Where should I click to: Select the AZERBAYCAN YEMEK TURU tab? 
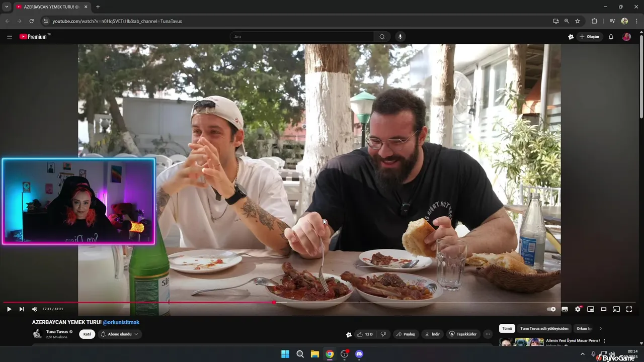[52, 7]
